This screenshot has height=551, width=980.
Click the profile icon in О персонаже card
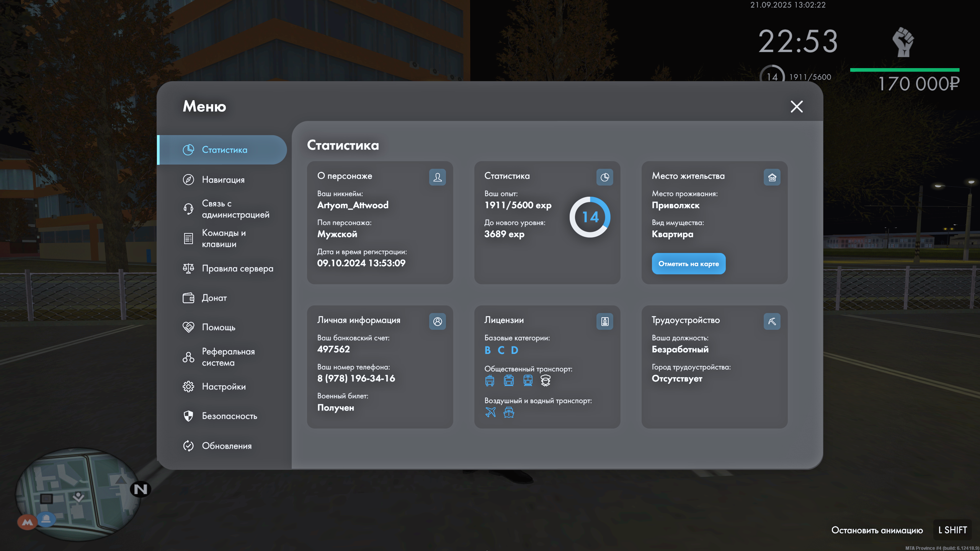coord(437,177)
